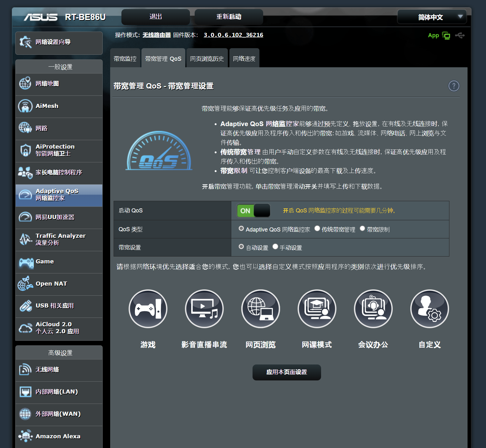Choose the 影音直播串流 streaming mode icon
This screenshot has width=486, height=448.
coord(204,309)
